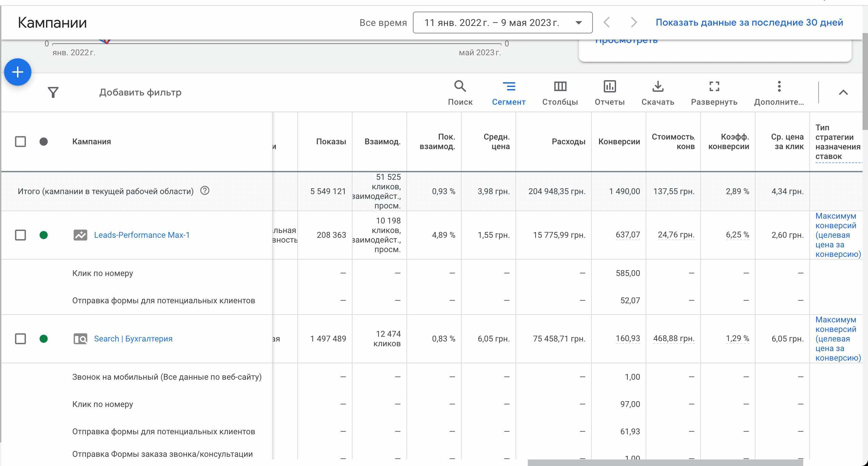Open bid strategy link for Search | Бухгалтерия
This screenshot has width=868, height=466.
(838, 339)
